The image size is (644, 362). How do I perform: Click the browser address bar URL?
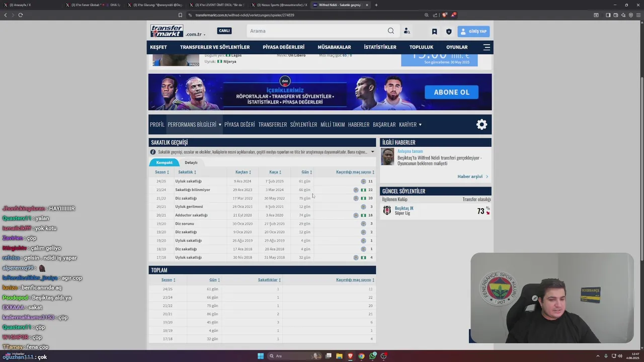(x=245, y=15)
